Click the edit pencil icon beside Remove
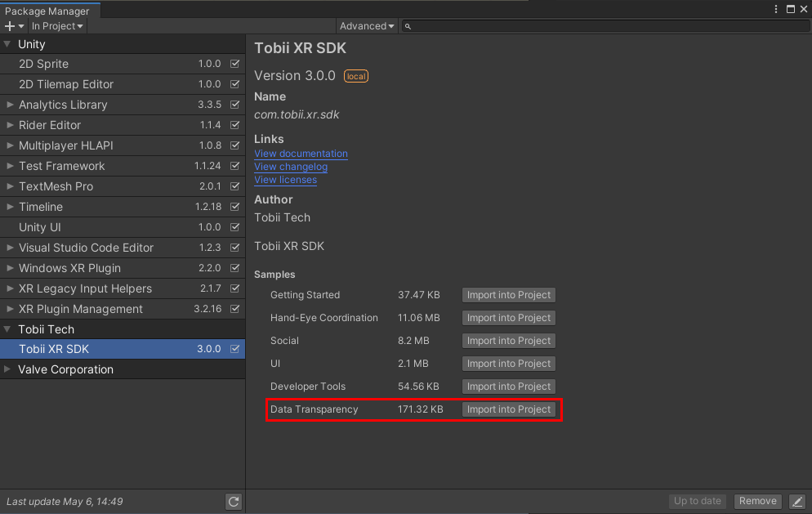The height and width of the screenshot is (514, 812). click(797, 501)
